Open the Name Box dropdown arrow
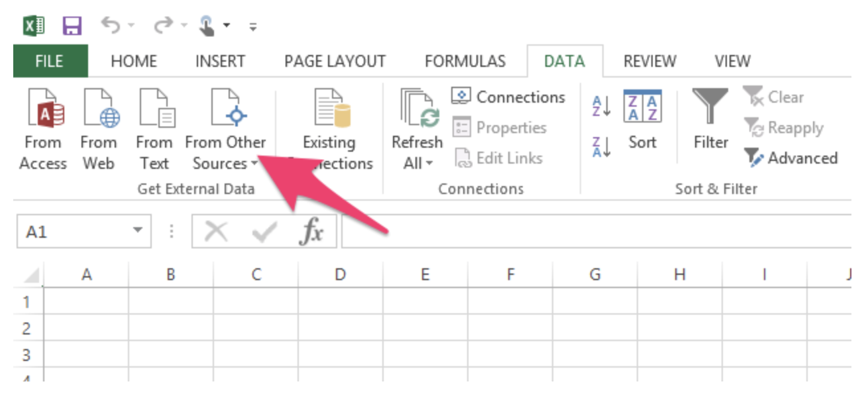Screen dimensions: 868x404 coord(138,231)
